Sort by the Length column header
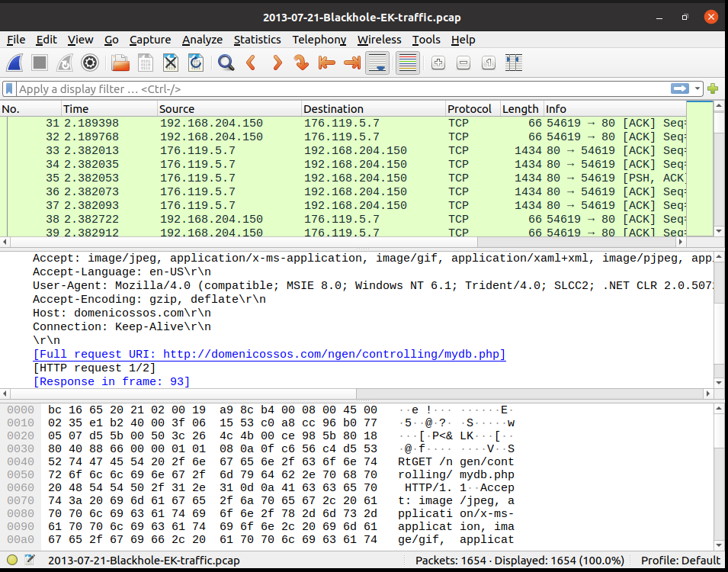 pos(522,109)
